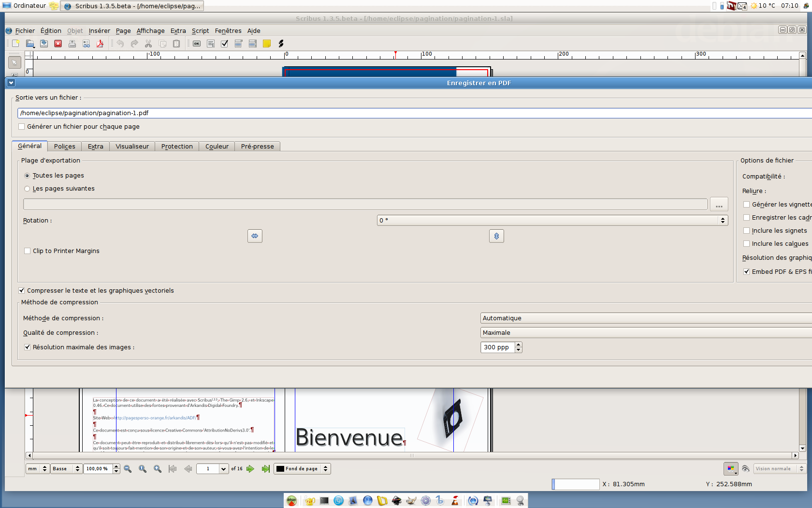
Task: Click the horizontal mirror page button
Action: [255, 236]
